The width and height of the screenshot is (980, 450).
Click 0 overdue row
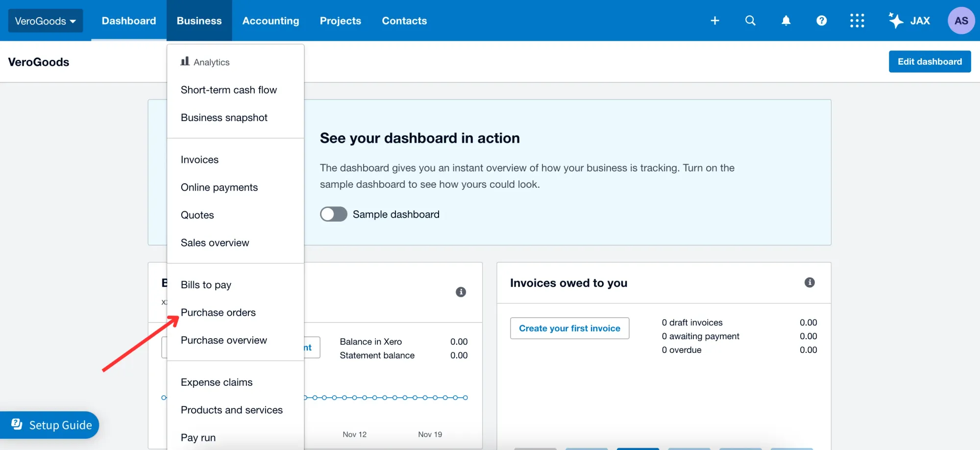(x=739, y=350)
